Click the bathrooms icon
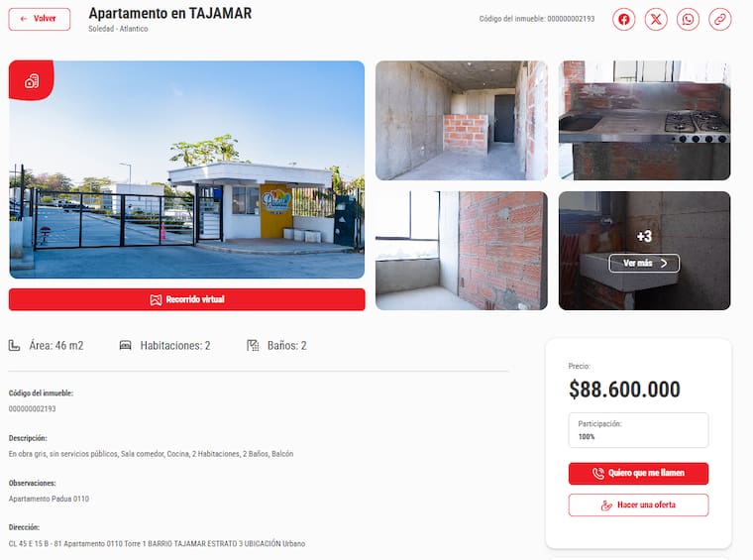753x560 pixels. pos(253,345)
